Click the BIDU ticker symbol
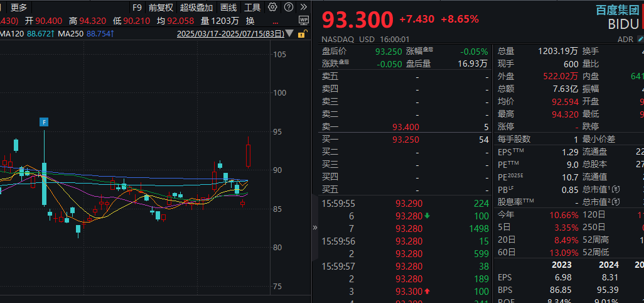The width and height of the screenshot is (644, 303). 624,25
